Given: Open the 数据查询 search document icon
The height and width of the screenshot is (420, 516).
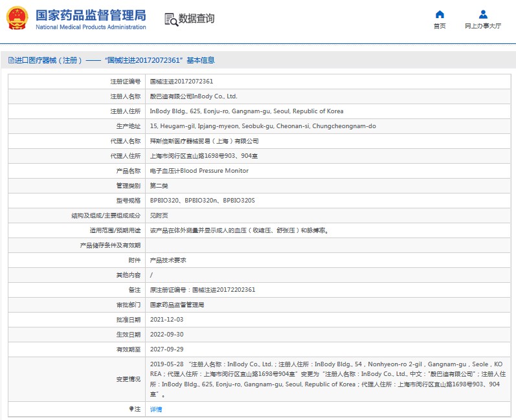Looking at the screenshot, I should pos(171,19).
